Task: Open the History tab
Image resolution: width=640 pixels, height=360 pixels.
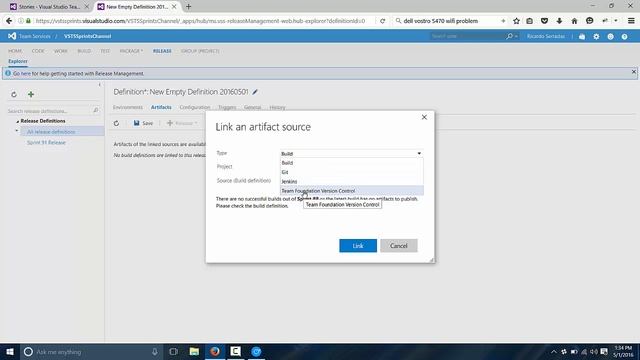Action: click(278, 107)
